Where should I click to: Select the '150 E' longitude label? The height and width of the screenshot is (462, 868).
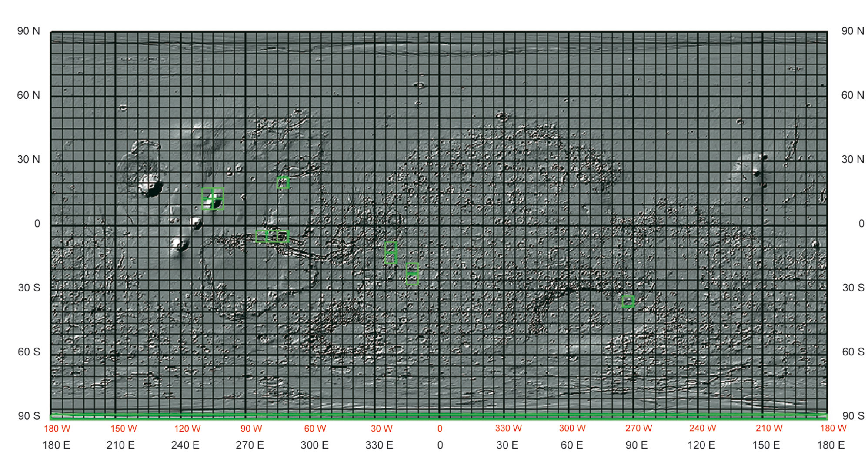tap(766, 445)
